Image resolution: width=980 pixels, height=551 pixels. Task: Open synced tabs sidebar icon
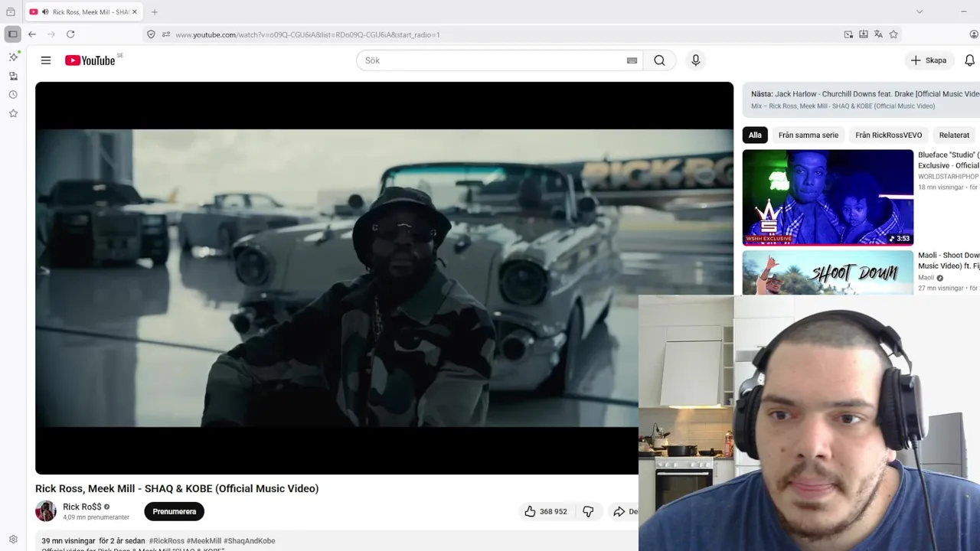tap(13, 76)
